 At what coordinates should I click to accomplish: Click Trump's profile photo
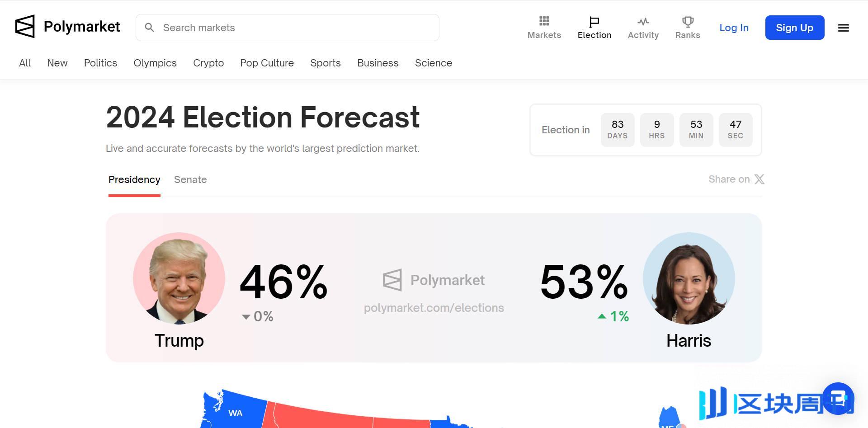(179, 278)
